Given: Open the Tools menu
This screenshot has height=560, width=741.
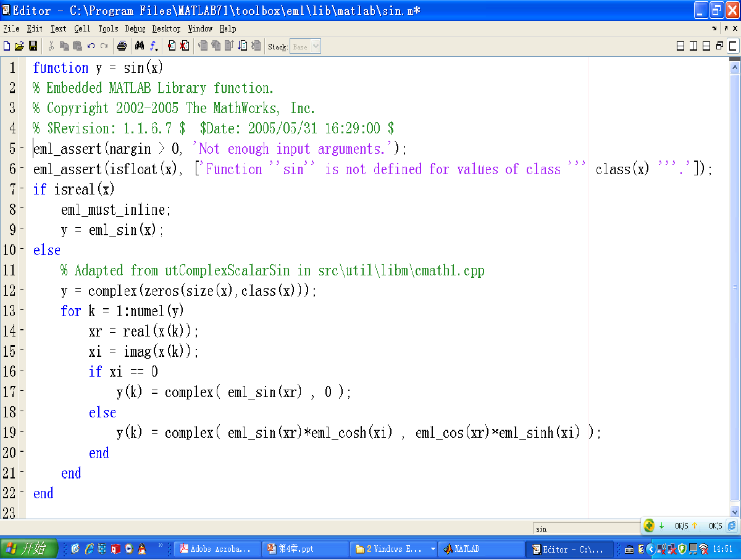Looking at the screenshot, I should pyautogui.click(x=108, y=28).
